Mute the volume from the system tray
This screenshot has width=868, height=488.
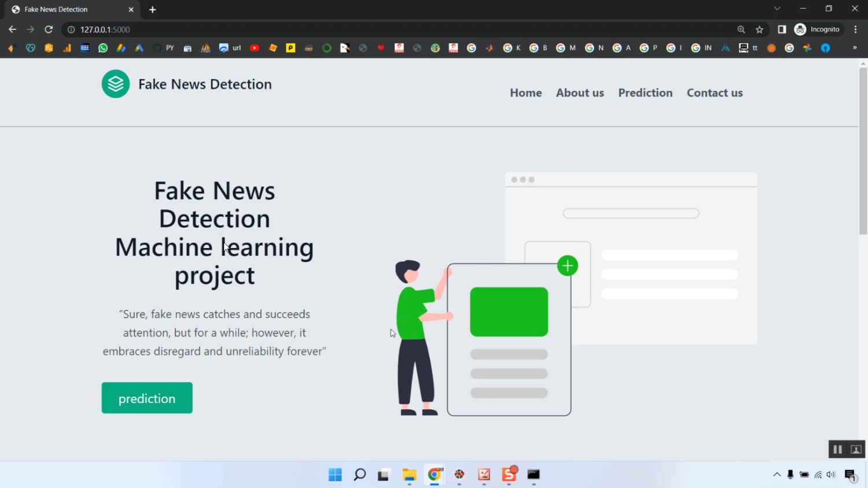pyautogui.click(x=830, y=474)
